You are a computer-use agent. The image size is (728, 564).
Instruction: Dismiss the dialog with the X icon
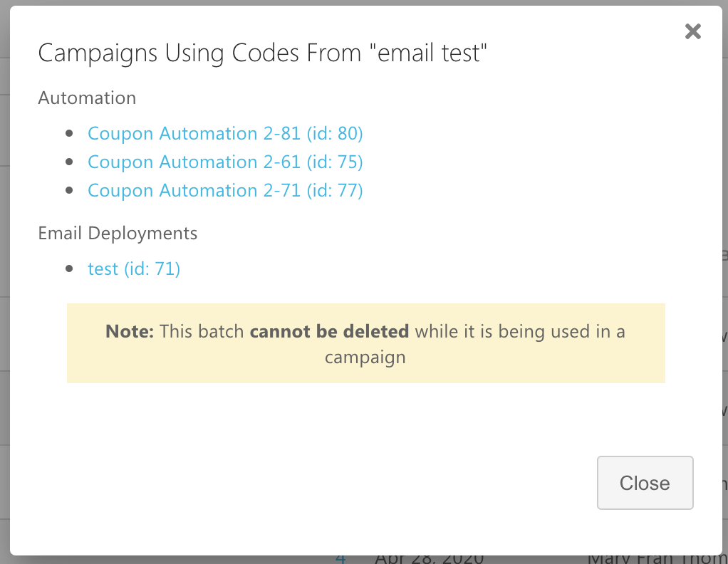[x=692, y=31]
